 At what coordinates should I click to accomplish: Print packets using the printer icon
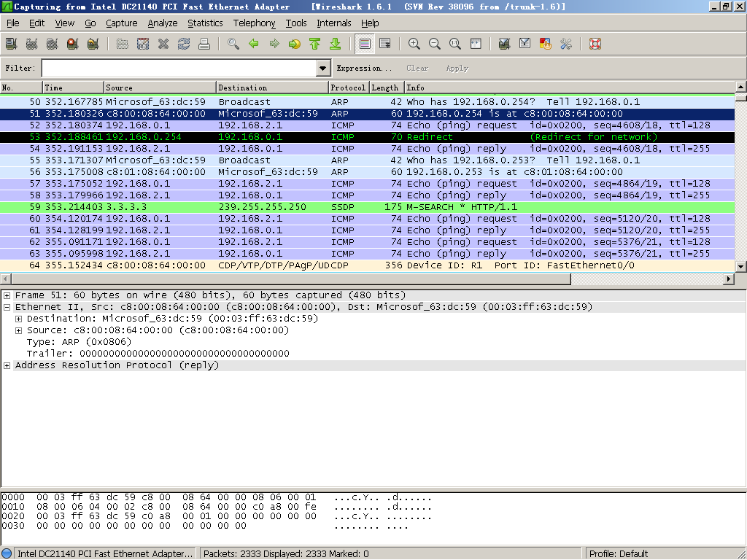click(204, 44)
